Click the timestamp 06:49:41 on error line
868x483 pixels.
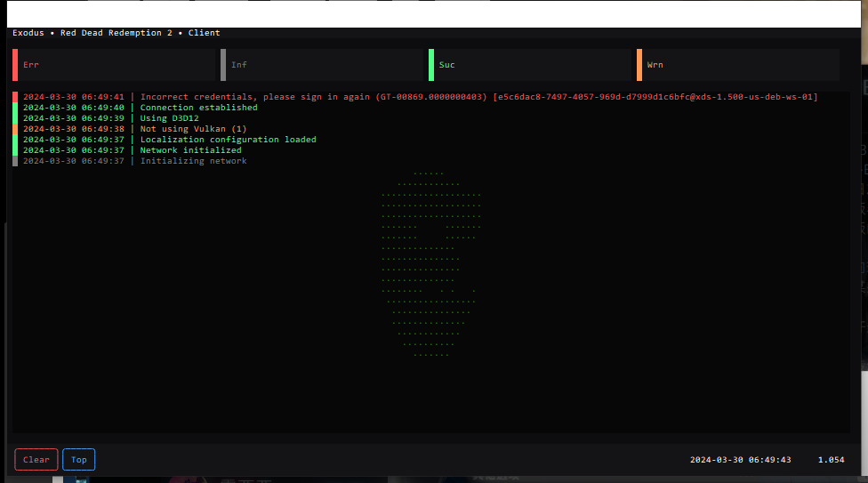click(x=103, y=97)
